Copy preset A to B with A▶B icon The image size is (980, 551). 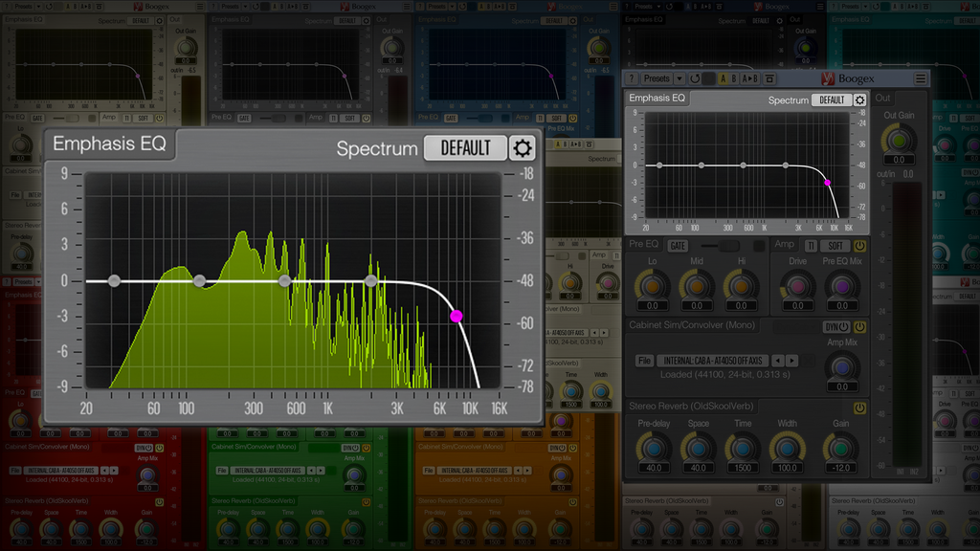pyautogui.click(x=748, y=78)
